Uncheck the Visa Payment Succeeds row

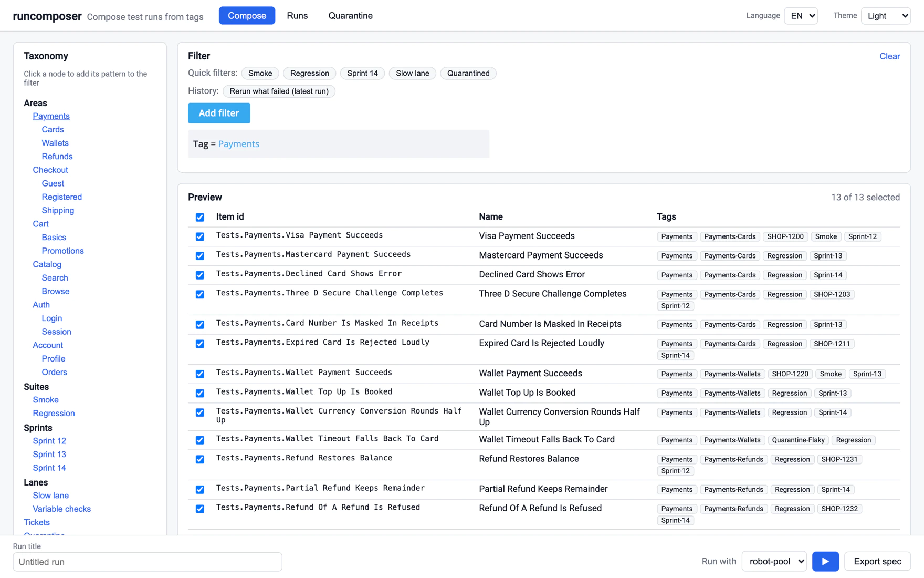[x=200, y=236]
